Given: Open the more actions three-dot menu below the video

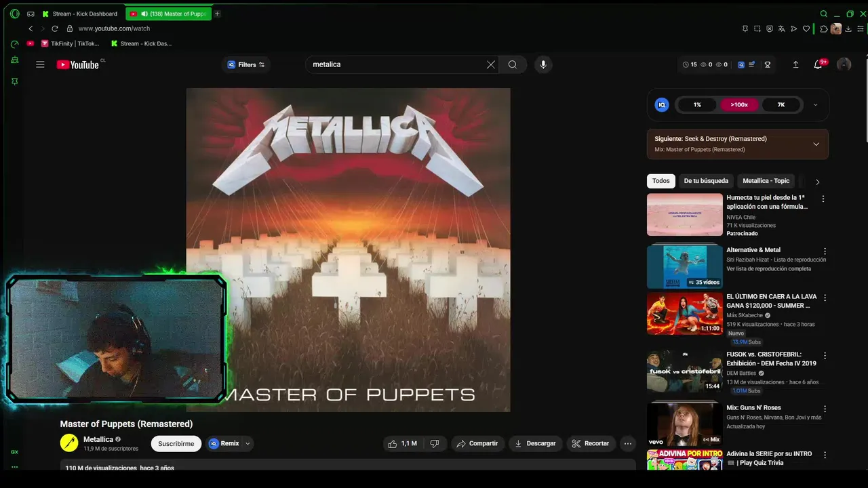Looking at the screenshot, I should coord(628,443).
